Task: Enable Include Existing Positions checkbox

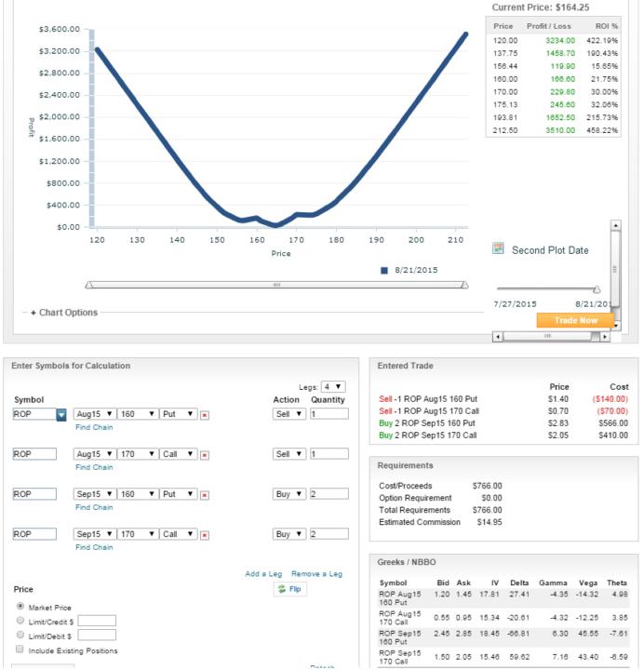Action: 20,650
